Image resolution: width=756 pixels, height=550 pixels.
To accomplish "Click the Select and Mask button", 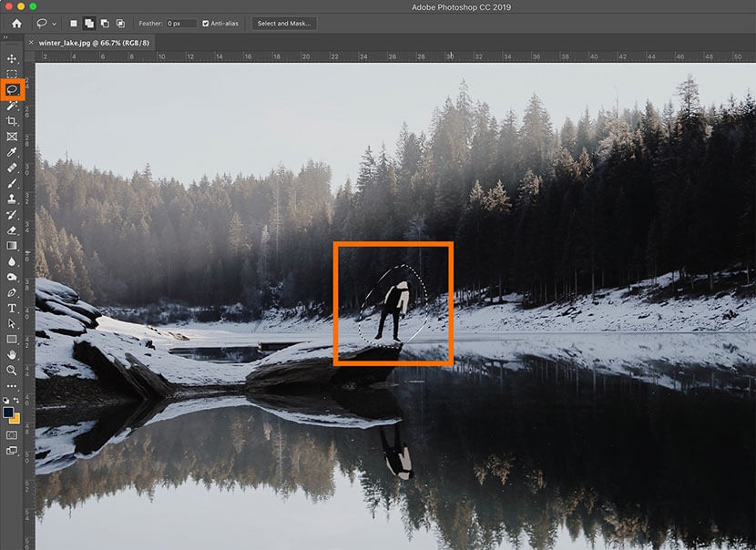I will 284,23.
